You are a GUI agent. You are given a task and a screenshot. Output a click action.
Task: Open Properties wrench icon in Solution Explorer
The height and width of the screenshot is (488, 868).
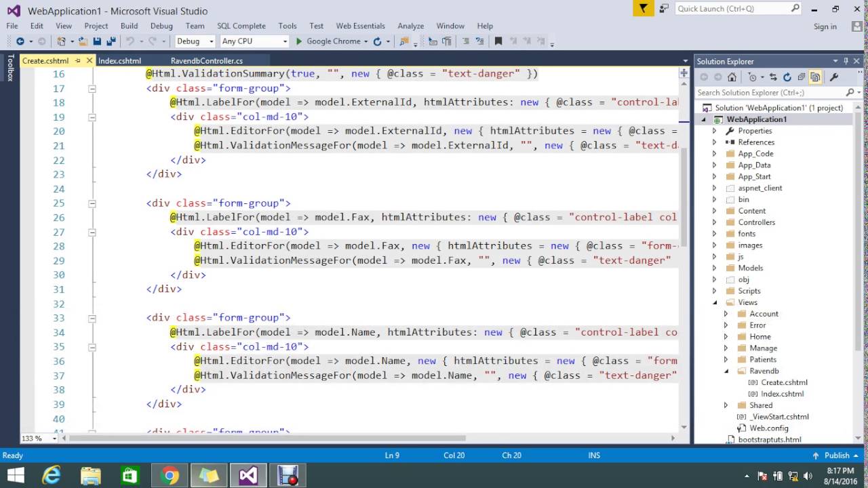pyautogui.click(x=834, y=77)
